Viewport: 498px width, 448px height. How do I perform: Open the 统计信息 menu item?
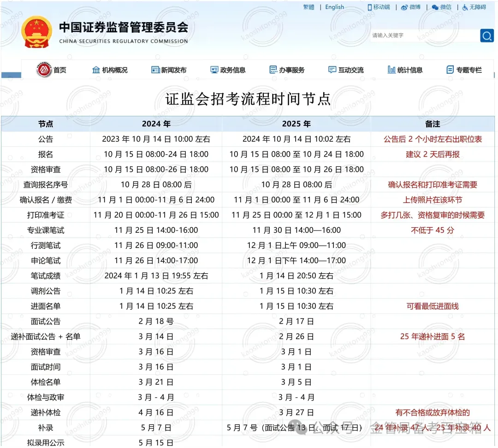[410, 70]
